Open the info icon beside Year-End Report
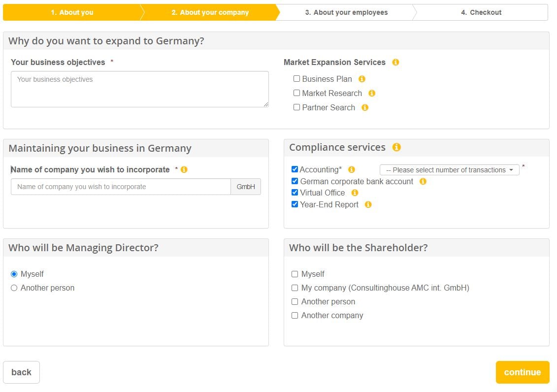 (368, 204)
